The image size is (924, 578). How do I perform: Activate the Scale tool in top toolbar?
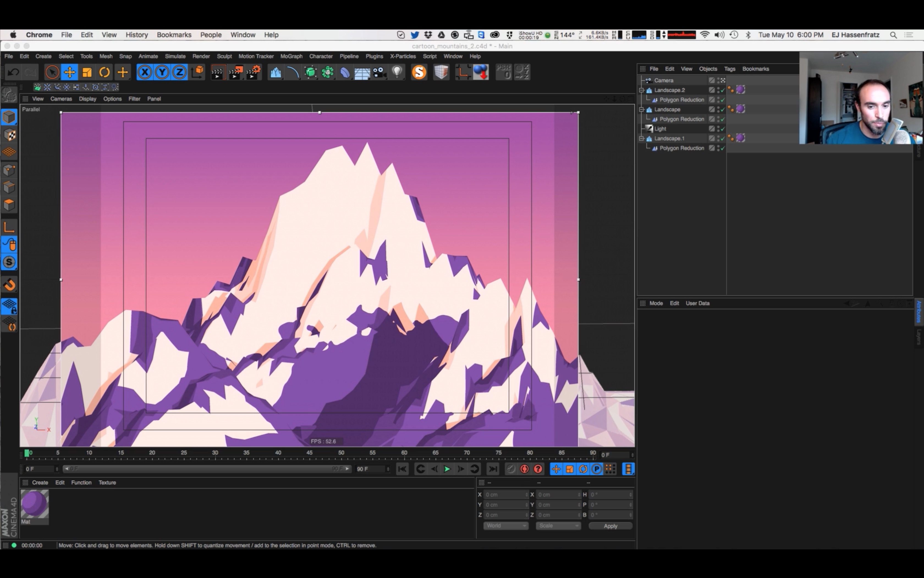pos(87,72)
